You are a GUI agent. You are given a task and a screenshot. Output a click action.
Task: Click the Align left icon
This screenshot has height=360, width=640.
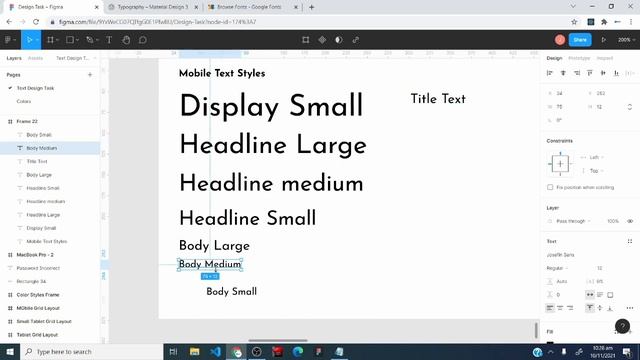(x=550, y=73)
